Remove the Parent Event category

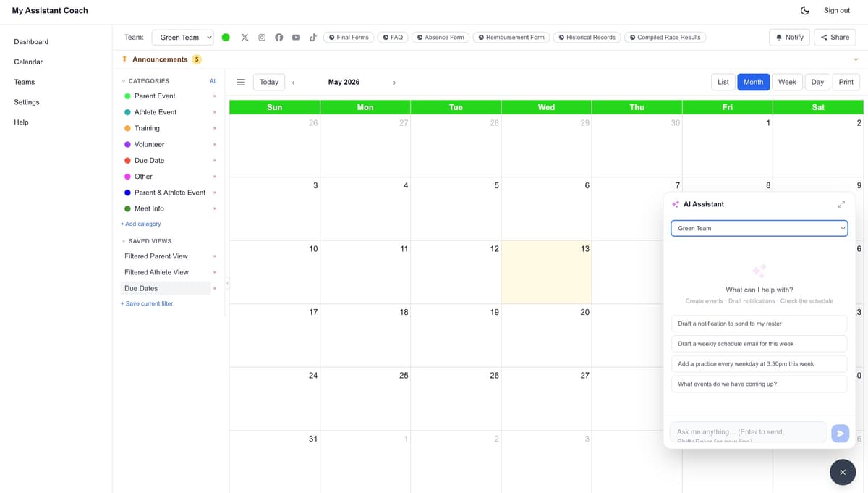215,96
